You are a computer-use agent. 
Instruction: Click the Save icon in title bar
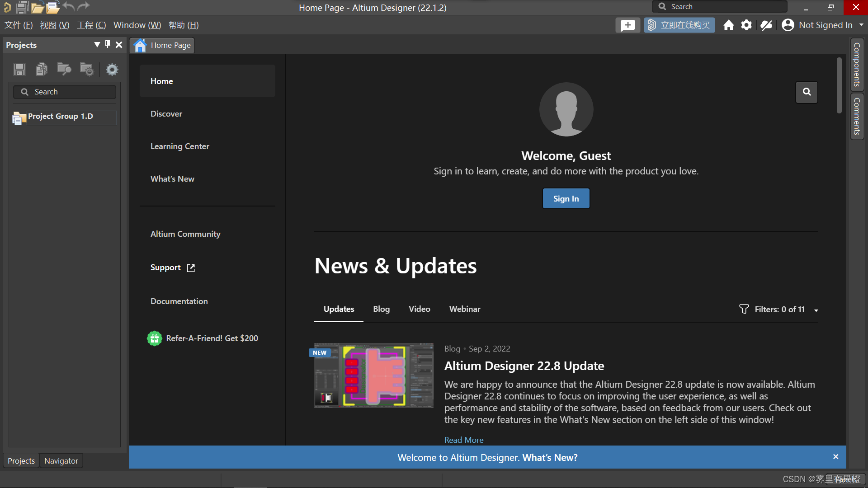point(22,7)
